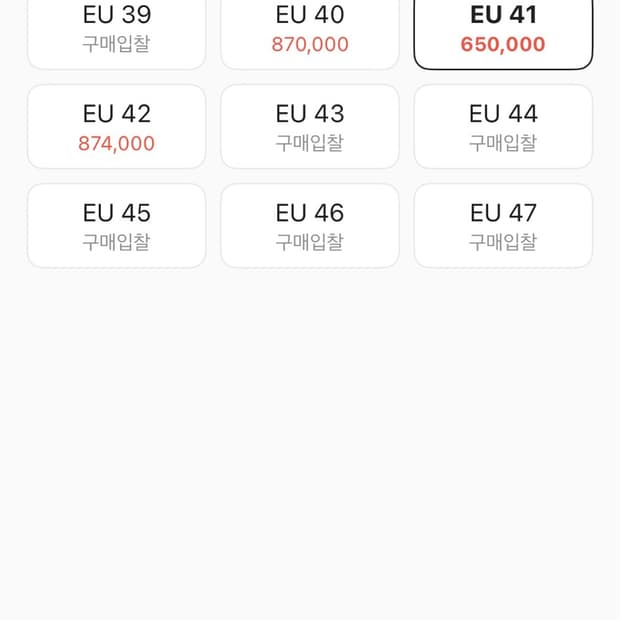Viewport: 620px width, 620px height.
Task: Click the 650,000 price in red
Action: [503, 44]
